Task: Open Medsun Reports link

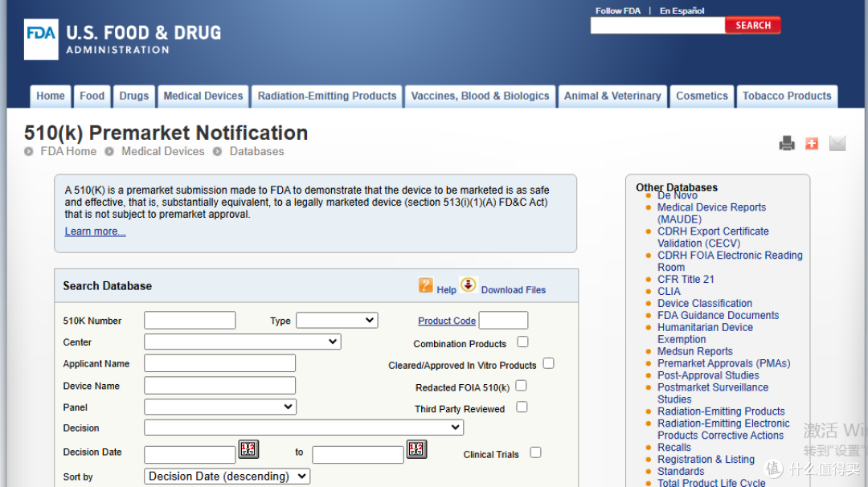Action: coord(694,351)
